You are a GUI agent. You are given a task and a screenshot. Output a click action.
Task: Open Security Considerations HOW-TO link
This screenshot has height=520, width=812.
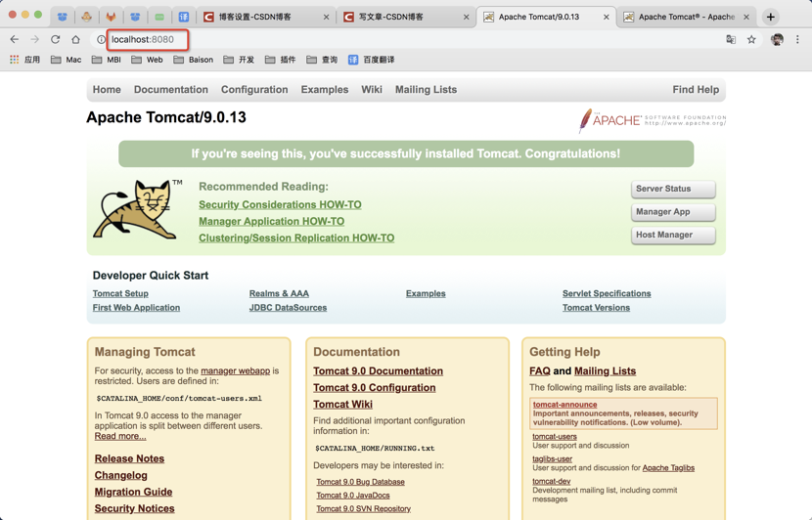pos(280,205)
